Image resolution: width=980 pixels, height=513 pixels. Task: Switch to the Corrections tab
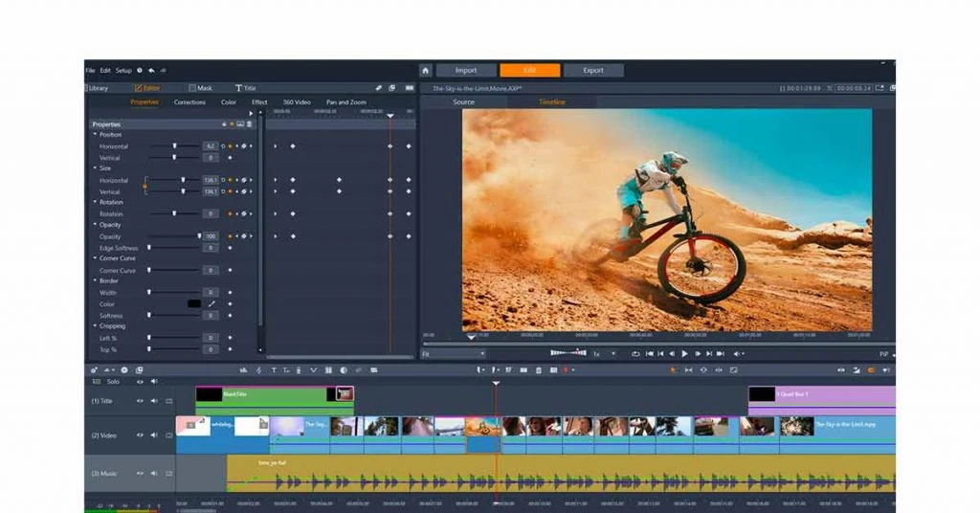(189, 102)
